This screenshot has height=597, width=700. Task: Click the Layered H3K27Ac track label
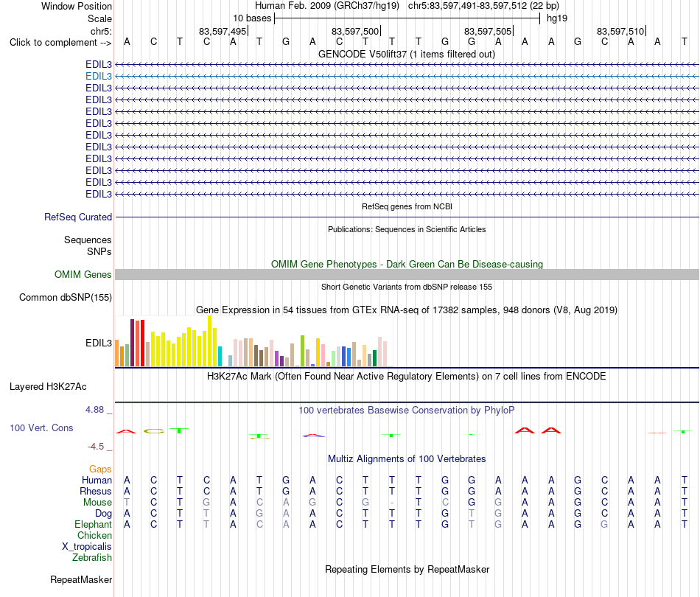[48, 387]
